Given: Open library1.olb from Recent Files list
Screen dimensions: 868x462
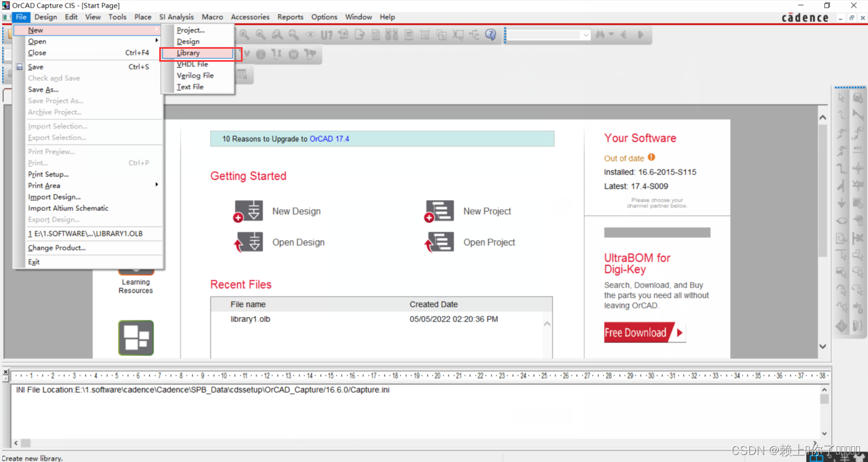Looking at the screenshot, I should 250,320.
